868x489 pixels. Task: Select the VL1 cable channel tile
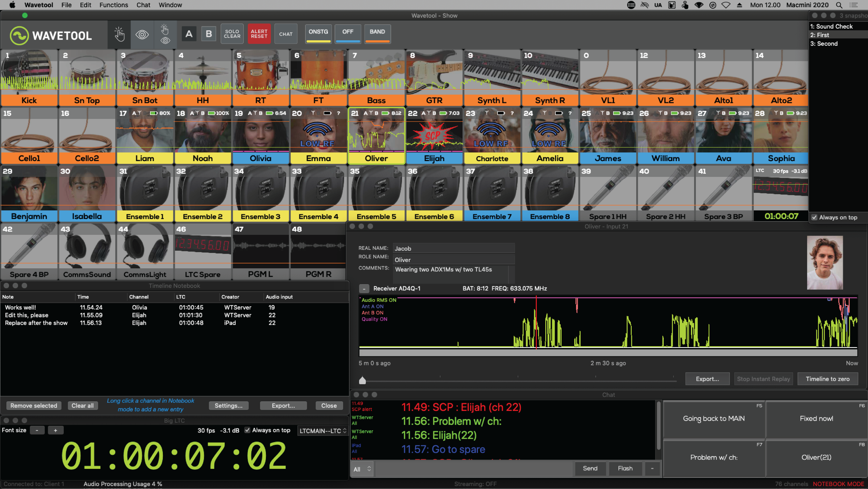click(x=608, y=78)
